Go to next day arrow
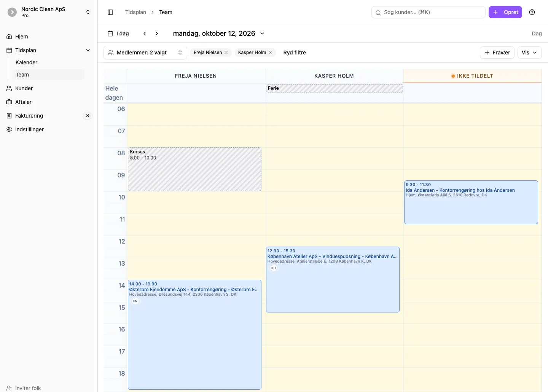Image resolution: width=548 pixels, height=392 pixels. click(157, 33)
